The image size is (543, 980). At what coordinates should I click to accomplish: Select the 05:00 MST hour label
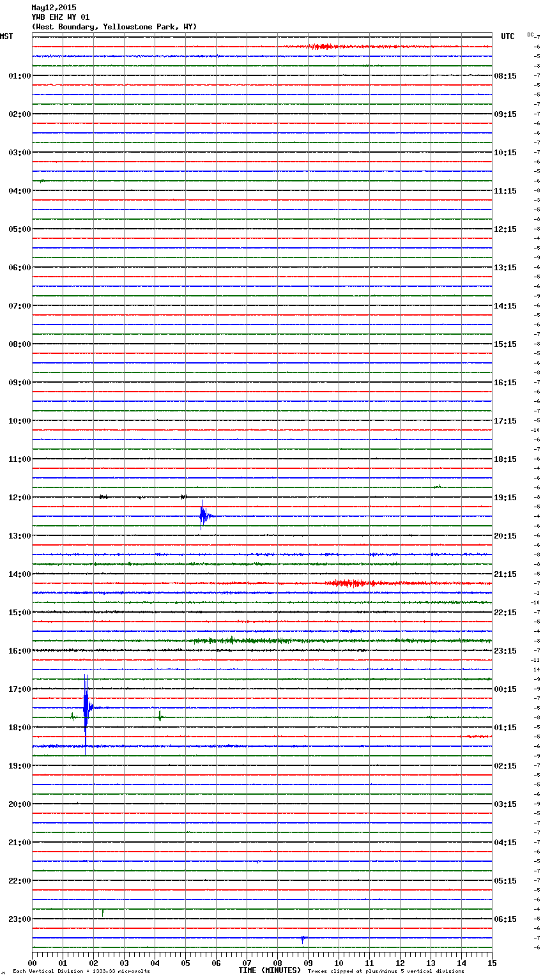pyautogui.click(x=19, y=229)
